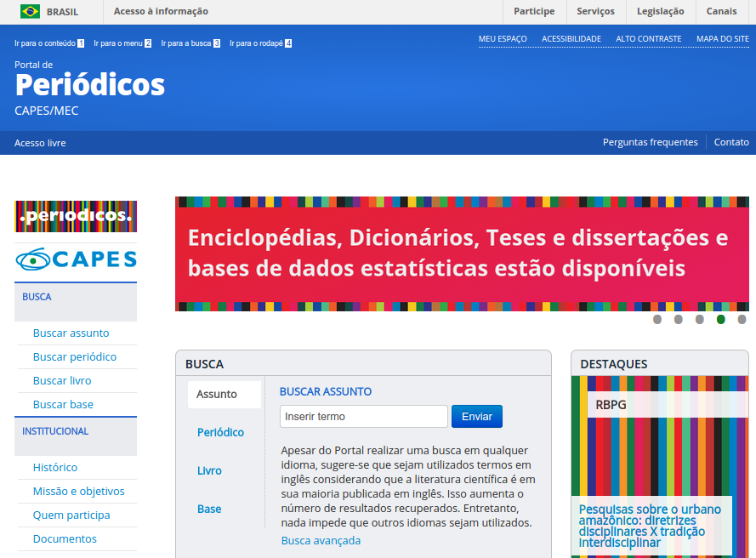Click the Enviar button
This screenshot has height=558, width=756.
coord(477,416)
